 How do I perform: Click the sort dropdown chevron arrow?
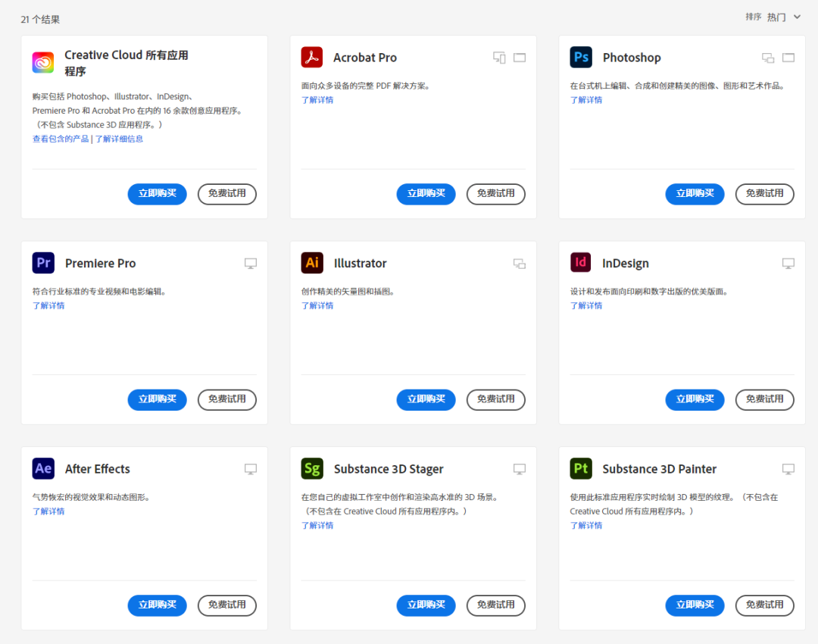797,17
